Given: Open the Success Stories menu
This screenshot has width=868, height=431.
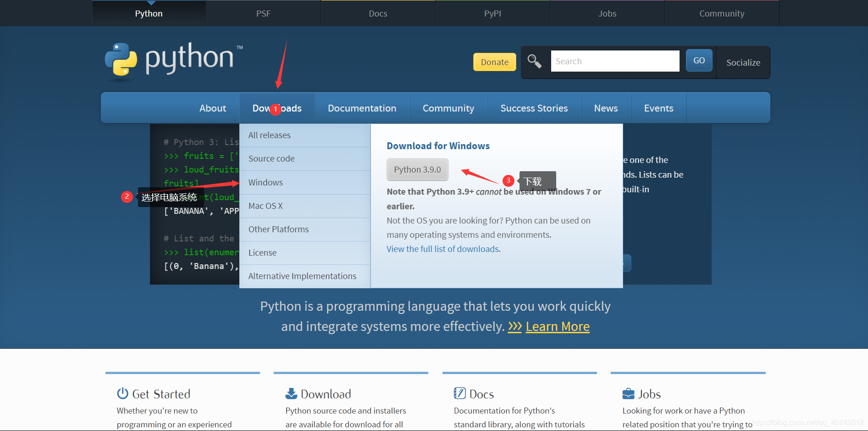Looking at the screenshot, I should (x=534, y=108).
